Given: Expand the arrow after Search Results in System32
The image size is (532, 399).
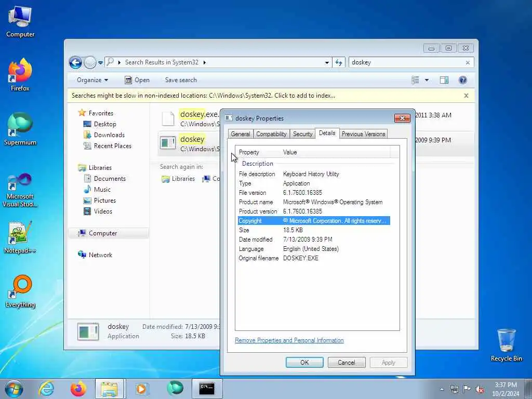Looking at the screenshot, I should (205, 62).
